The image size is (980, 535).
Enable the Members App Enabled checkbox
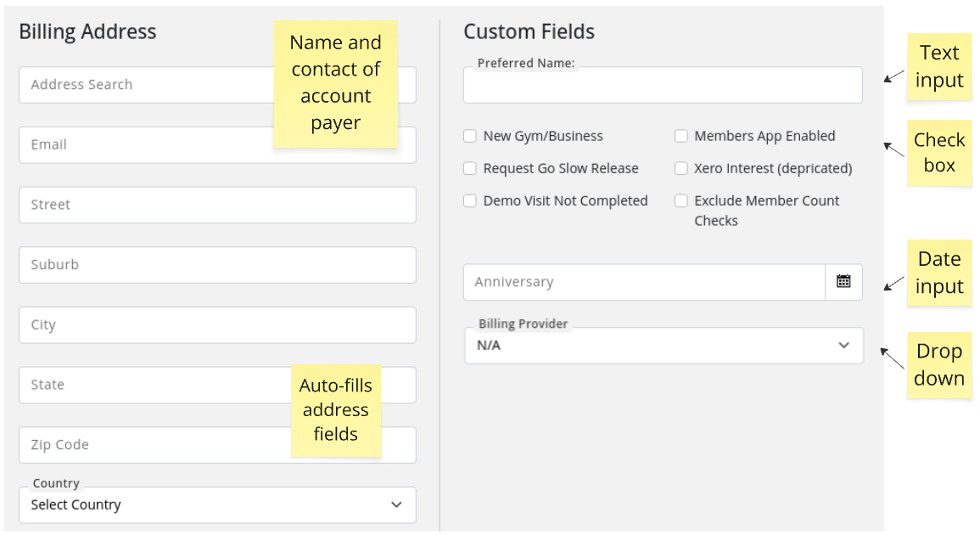point(680,136)
